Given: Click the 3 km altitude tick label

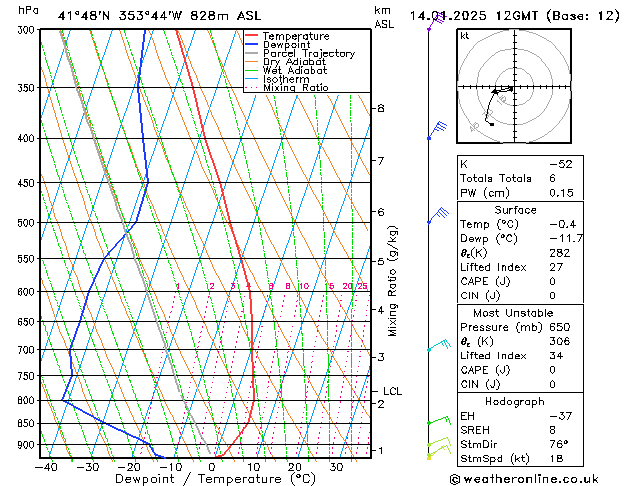Looking at the screenshot, I should [380, 357].
